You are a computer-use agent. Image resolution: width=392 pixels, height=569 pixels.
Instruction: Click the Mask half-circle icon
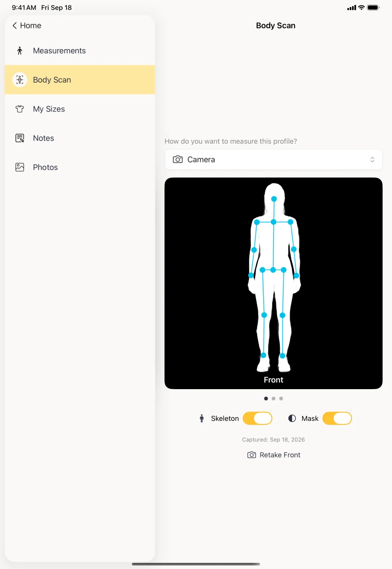pyautogui.click(x=292, y=419)
